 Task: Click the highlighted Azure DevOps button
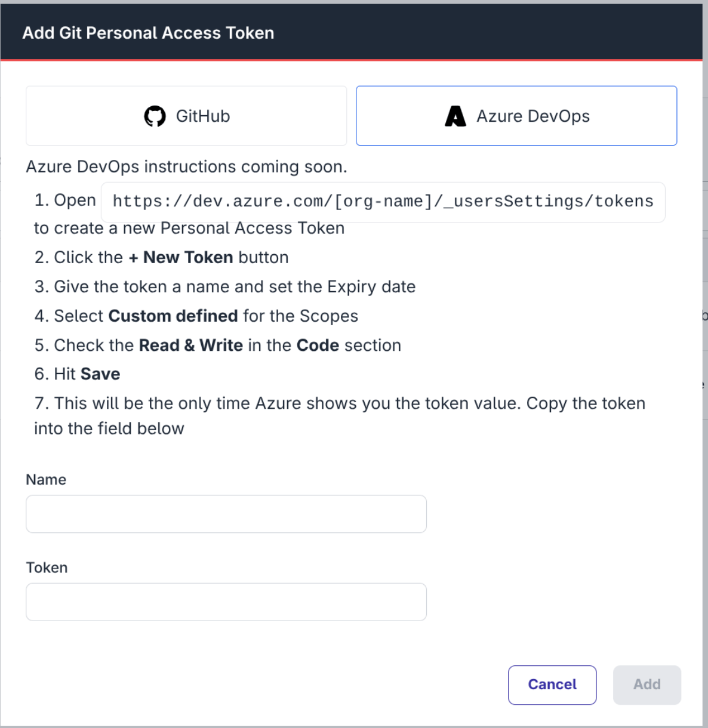(x=516, y=116)
